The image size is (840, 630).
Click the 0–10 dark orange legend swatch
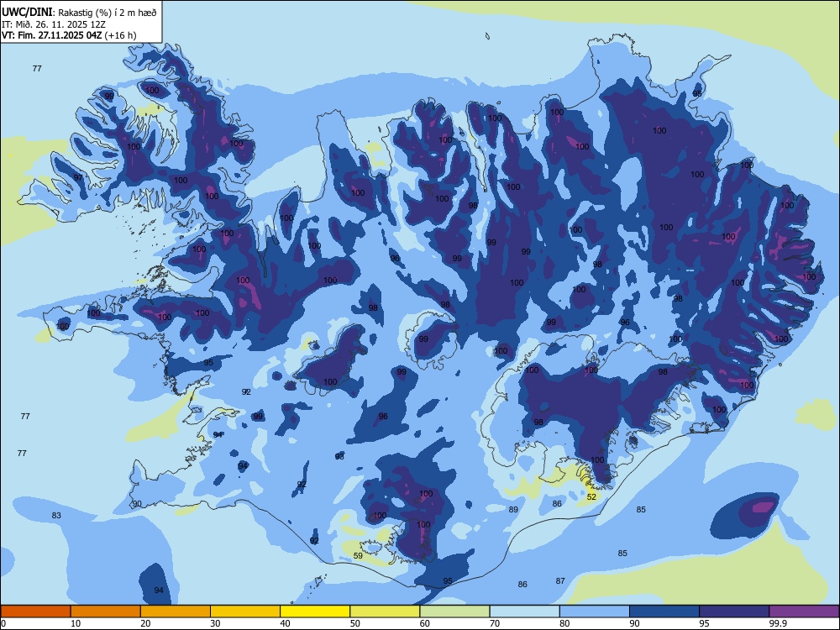point(35,612)
